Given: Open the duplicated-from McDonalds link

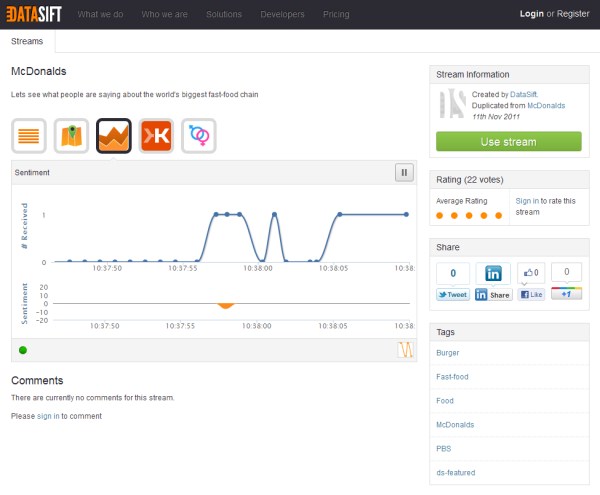Looking at the screenshot, I should 546,106.
